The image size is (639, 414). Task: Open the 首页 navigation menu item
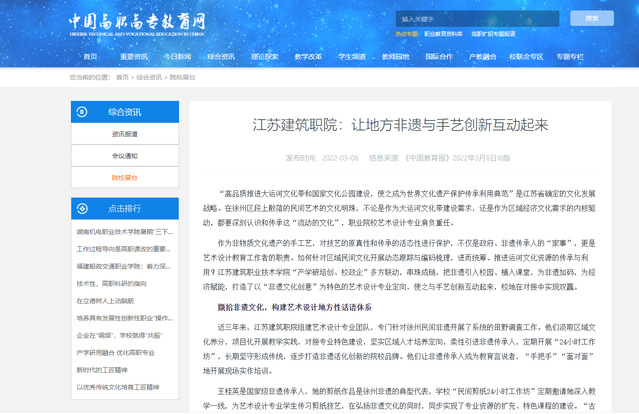91,57
